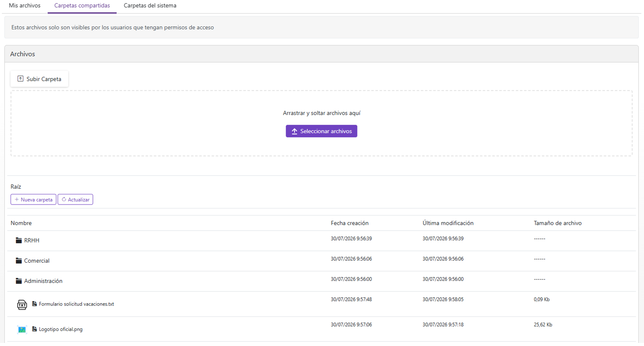Click the folder icon next to RRHH

(x=18, y=240)
